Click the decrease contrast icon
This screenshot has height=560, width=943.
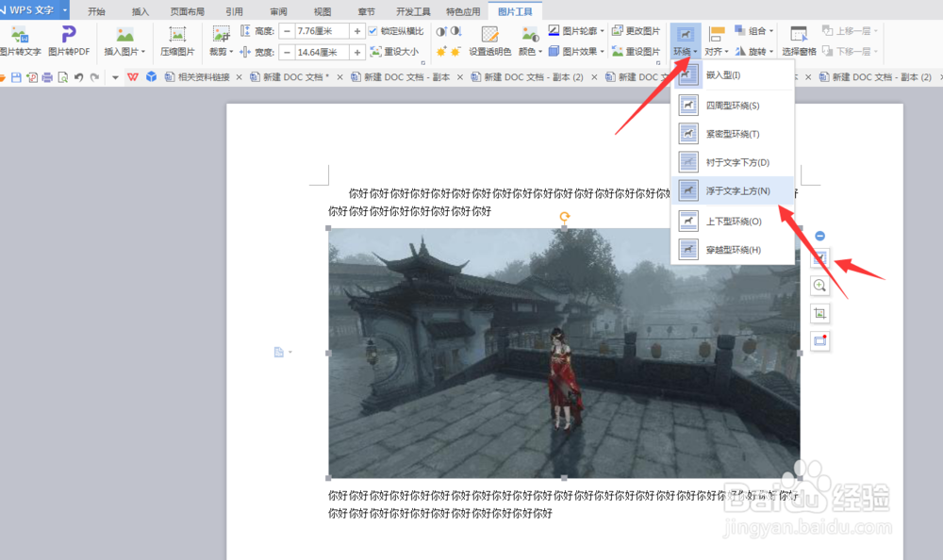pyautogui.click(x=455, y=31)
